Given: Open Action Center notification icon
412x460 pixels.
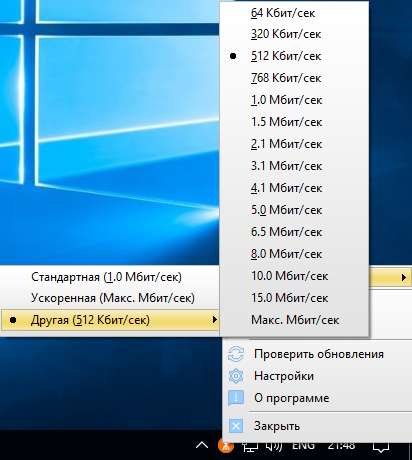Looking at the screenshot, I should pos(381,447).
